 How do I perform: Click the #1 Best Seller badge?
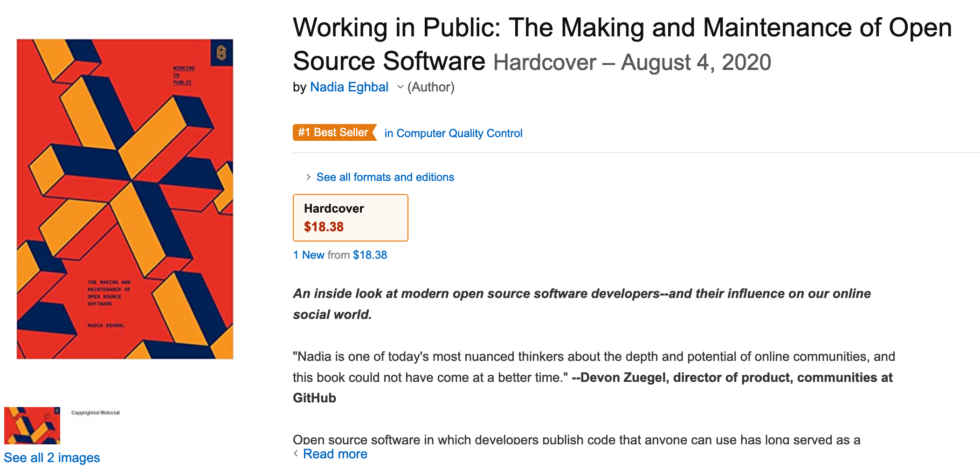333,133
